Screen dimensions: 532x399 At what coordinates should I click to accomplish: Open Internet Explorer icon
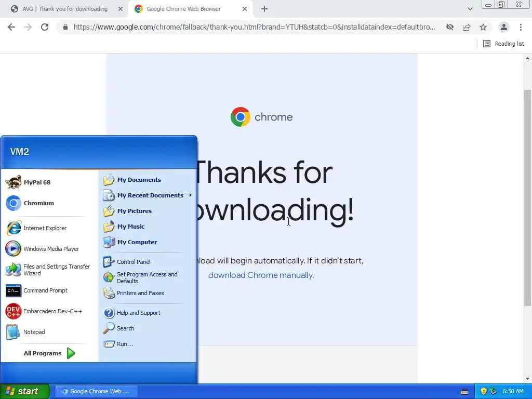point(14,228)
